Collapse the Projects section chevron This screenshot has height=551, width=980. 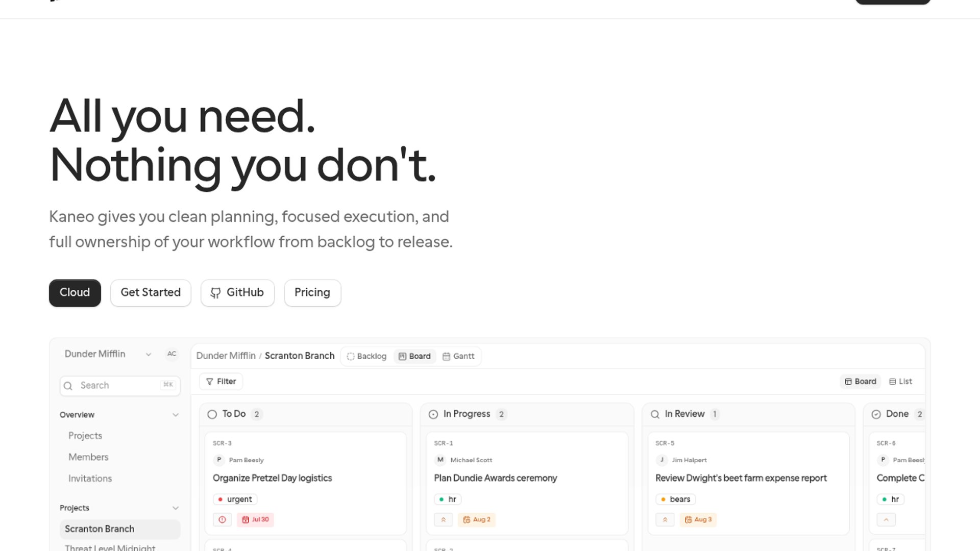(x=176, y=508)
